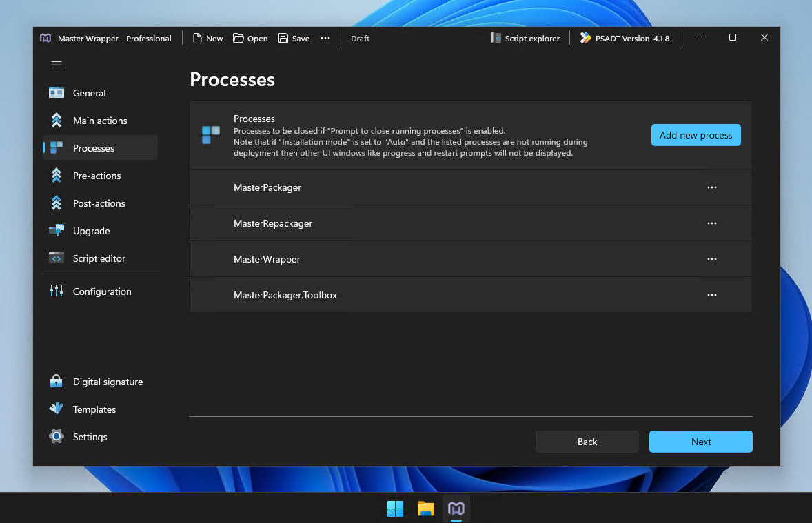Open Configuration sliders icon
Image resolution: width=812 pixels, height=523 pixels.
pos(57,291)
